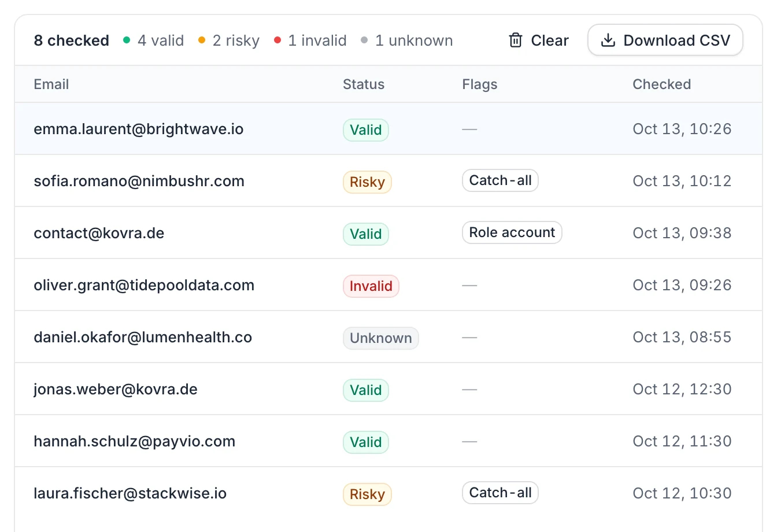
Task: Click the '8 checked' summary label
Action: tap(72, 40)
